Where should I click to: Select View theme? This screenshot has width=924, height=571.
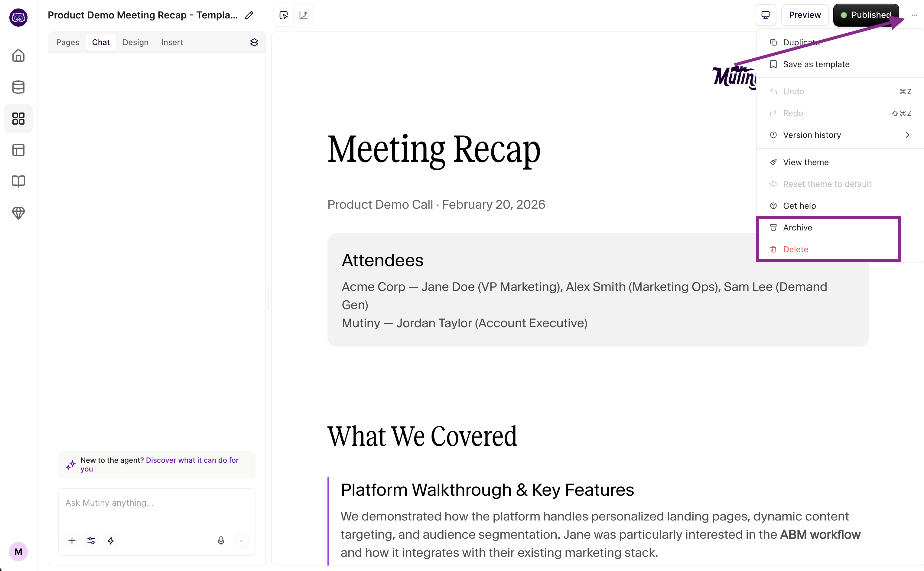(840, 162)
